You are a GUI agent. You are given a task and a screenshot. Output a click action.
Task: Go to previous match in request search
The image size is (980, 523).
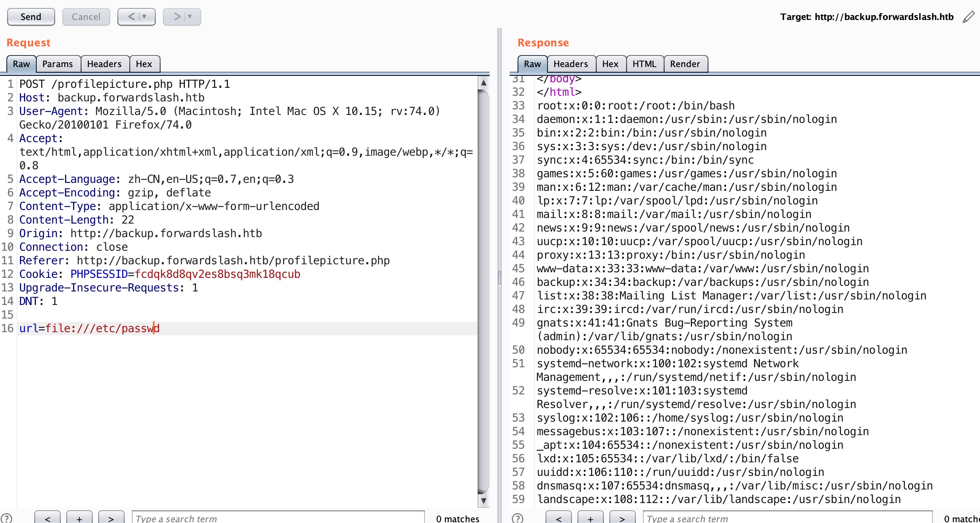tap(48, 518)
